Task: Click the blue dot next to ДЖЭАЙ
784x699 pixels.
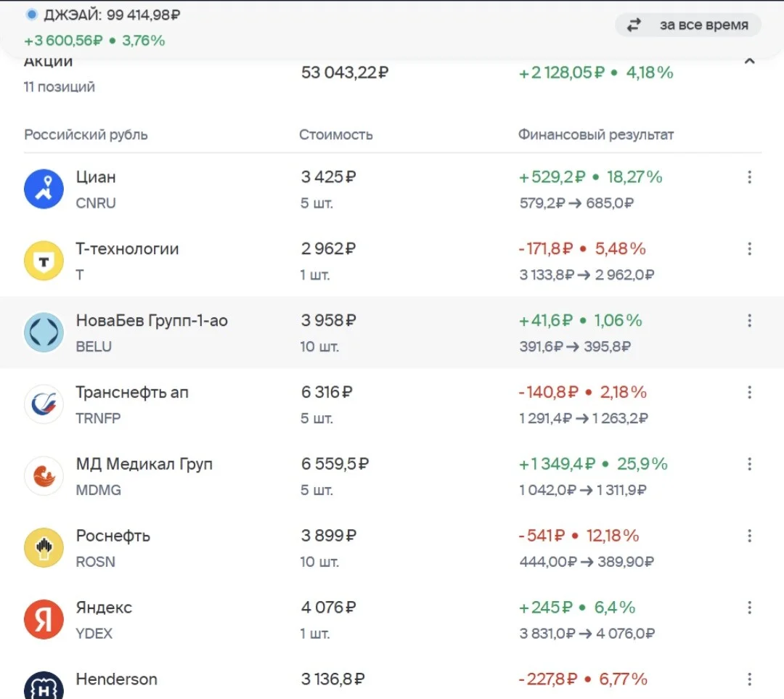Action: coord(31,15)
